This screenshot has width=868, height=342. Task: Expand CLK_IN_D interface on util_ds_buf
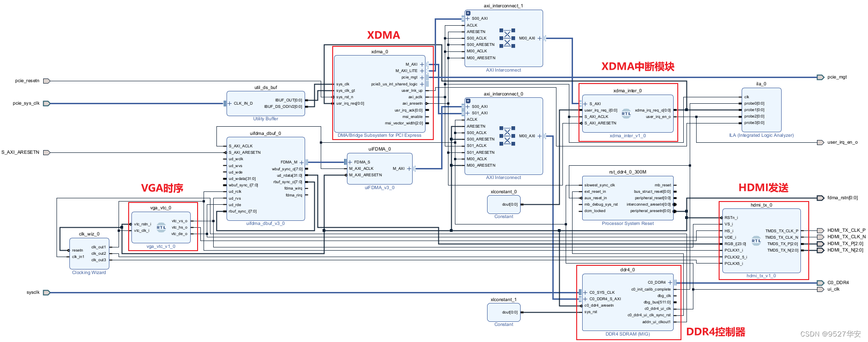230,103
